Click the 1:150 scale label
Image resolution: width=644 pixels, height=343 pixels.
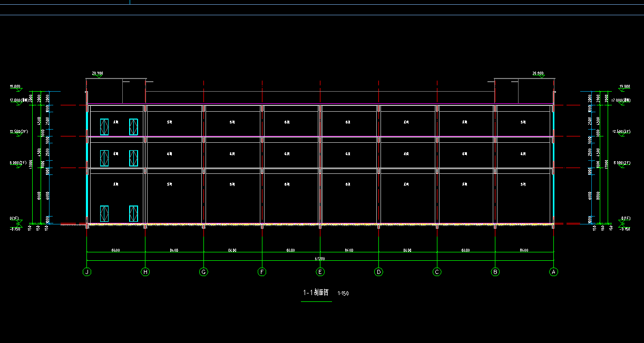(x=343, y=293)
